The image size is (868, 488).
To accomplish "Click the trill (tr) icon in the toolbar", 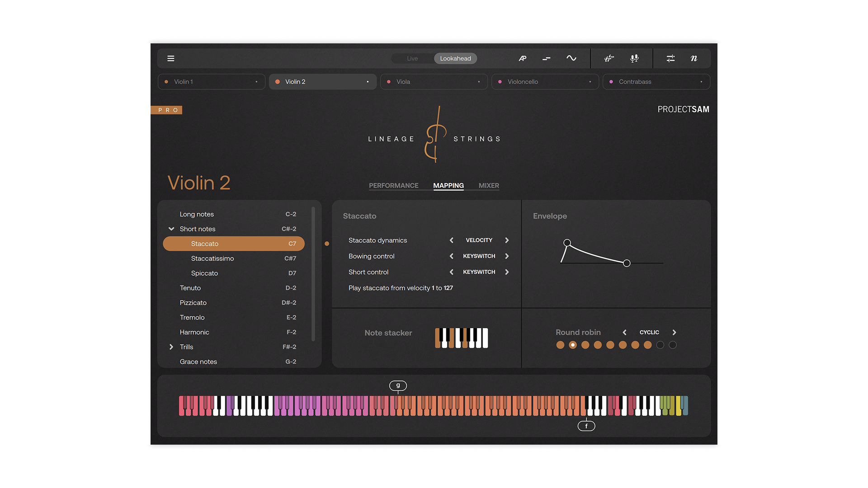I will click(609, 58).
